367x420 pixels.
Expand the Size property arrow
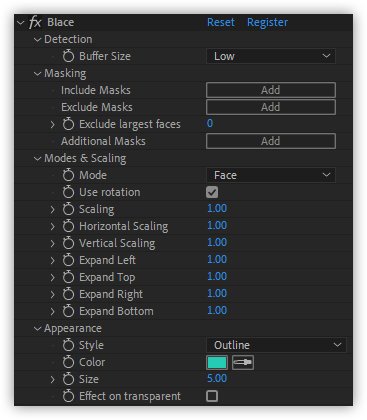(x=52, y=379)
